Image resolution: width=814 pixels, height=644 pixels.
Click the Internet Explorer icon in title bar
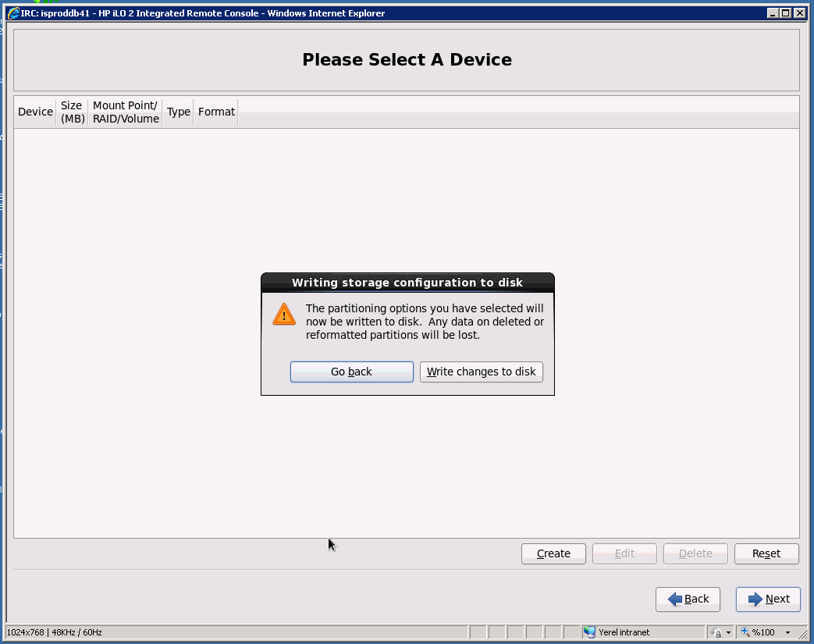[13, 13]
